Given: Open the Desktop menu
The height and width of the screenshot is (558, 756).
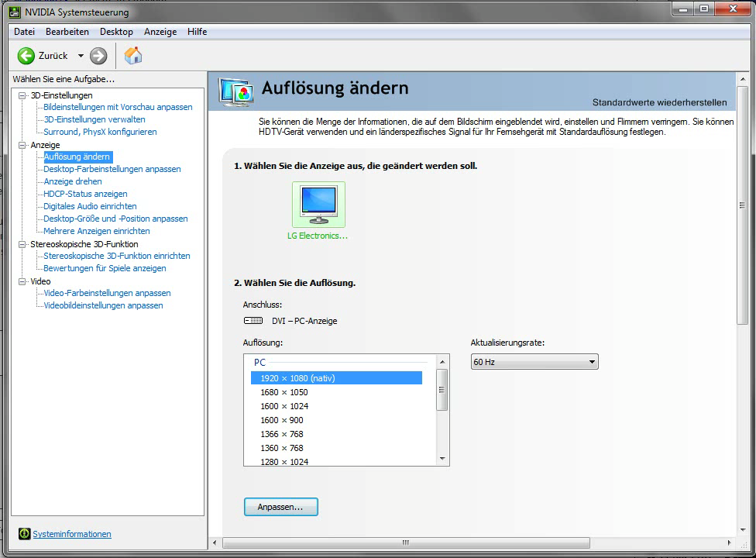Looking at the screenshot, I should pos(116,32).
